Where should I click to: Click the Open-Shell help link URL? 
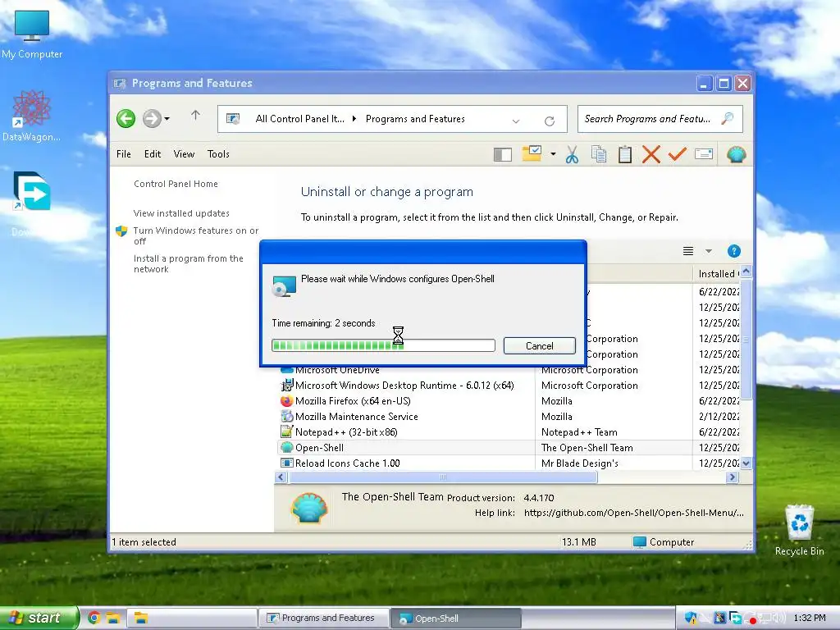(634, 513)
